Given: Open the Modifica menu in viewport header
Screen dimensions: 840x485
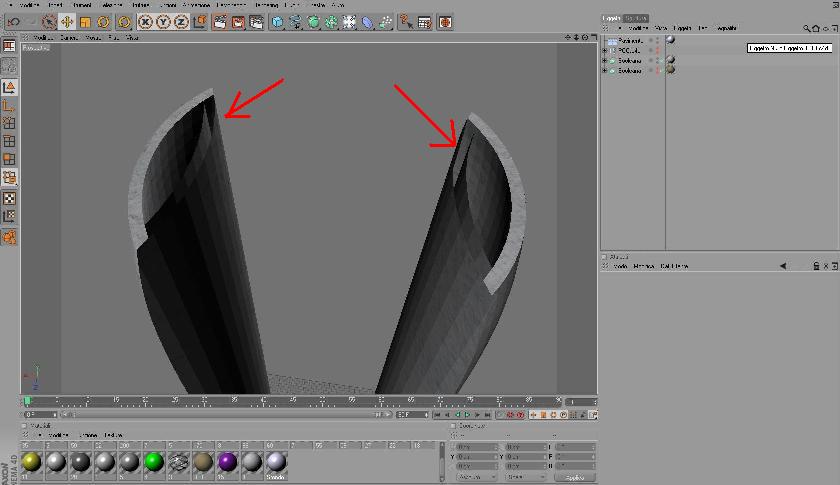Looking at the screenshot, I should 44,38.
